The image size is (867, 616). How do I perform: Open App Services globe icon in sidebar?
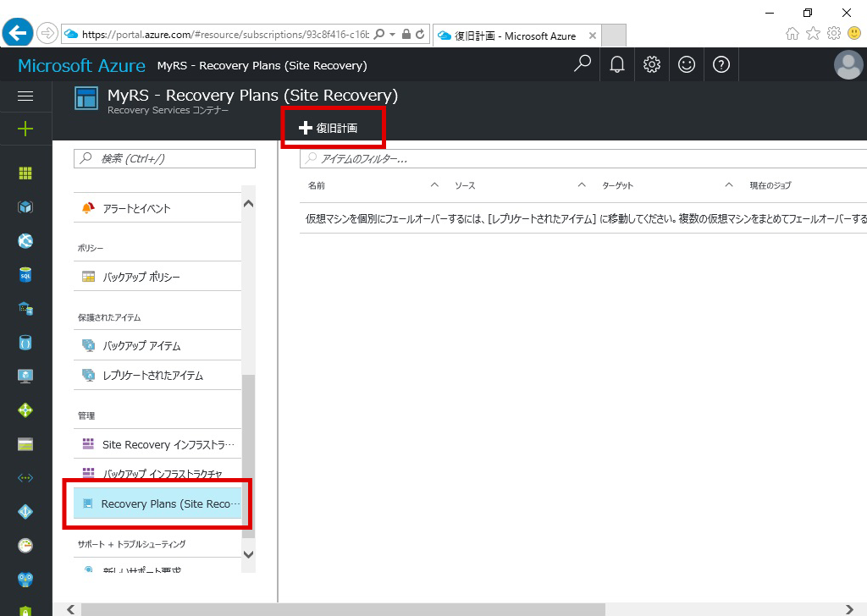point(25,241)
